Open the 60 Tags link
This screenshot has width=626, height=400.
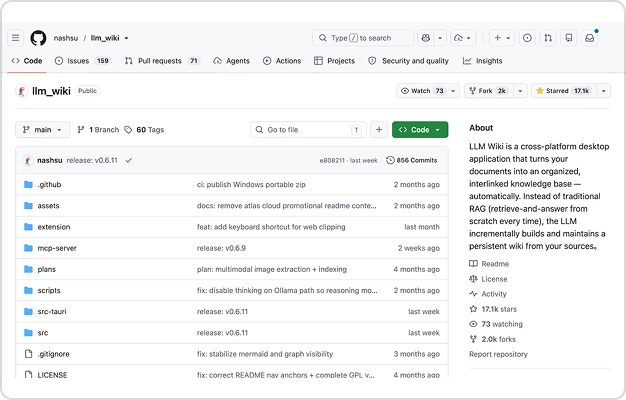tap(145, 130)
